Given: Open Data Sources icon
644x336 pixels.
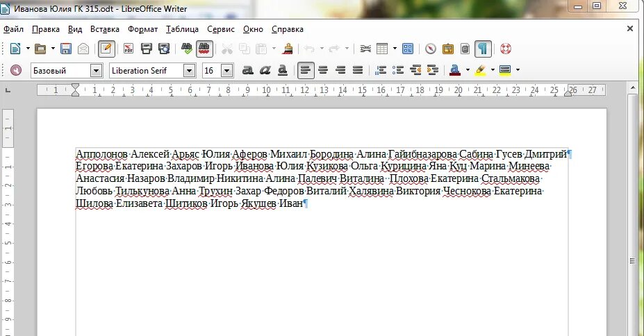Looking at the screenshot, I should (x=465, y=49).
